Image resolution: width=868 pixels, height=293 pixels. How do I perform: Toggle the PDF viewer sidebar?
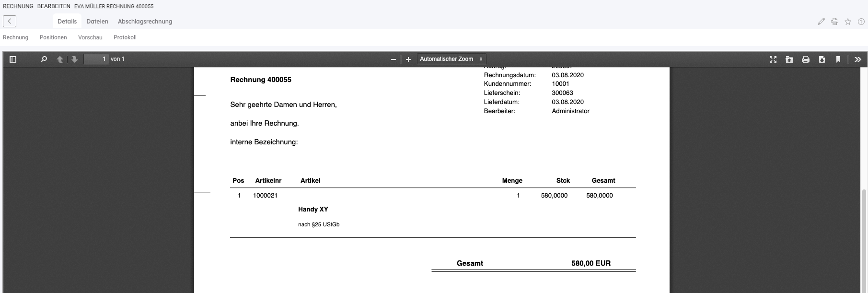pos(13,59)
